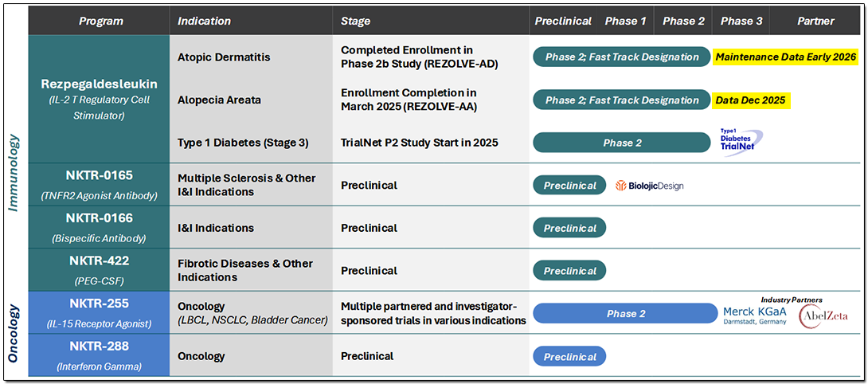
Task: Click Maintenance Data Early 2026 highlight
Action: [x=786, y=57]
